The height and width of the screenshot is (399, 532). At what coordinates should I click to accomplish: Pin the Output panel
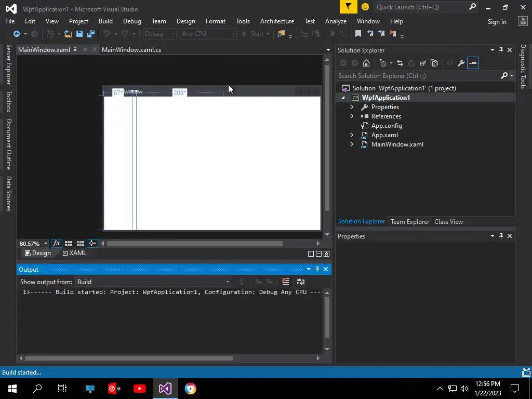(x=317, y=269)
